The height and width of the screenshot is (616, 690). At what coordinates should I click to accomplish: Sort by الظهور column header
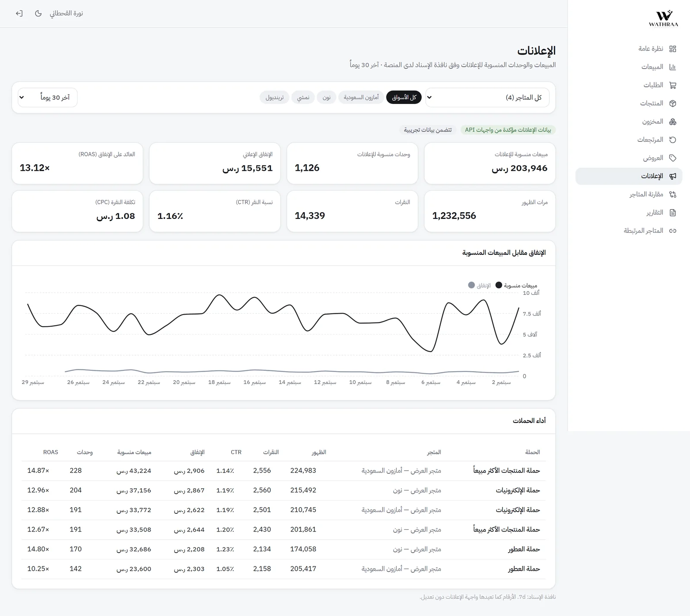coord(319,452)
